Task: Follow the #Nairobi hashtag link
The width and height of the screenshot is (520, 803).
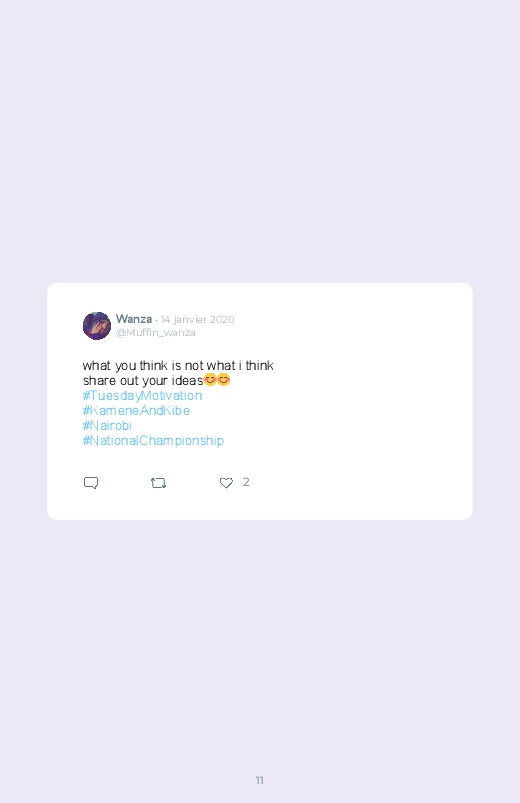Action: pos(107,426)
